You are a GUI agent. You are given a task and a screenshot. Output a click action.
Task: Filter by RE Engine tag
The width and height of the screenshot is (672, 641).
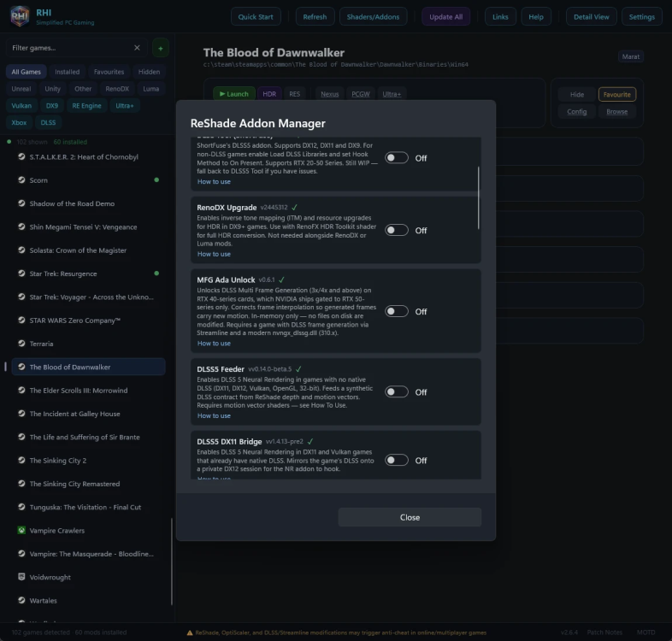86,105
